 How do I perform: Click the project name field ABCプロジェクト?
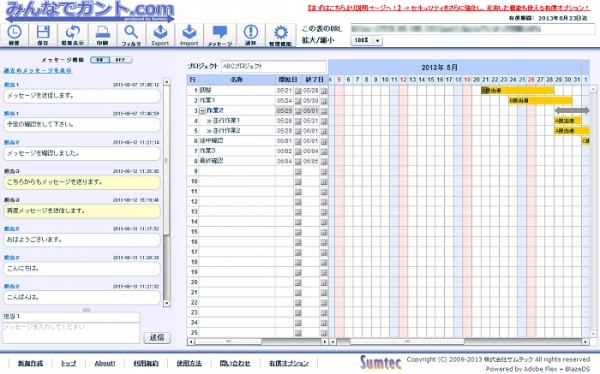274,66
